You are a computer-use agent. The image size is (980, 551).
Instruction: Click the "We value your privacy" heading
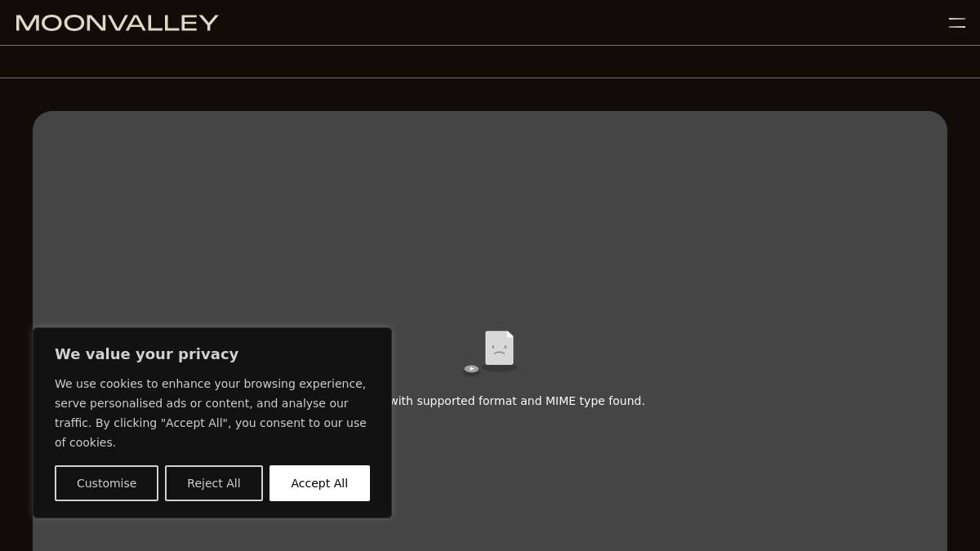pyautogui.click(x=146, y=354)
